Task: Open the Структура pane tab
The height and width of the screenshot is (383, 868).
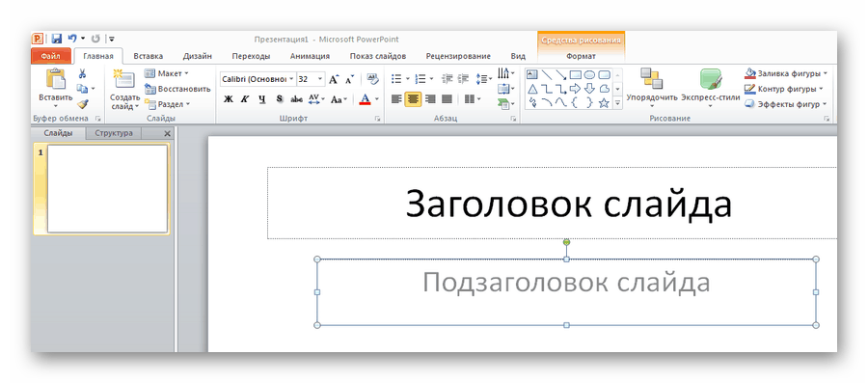Action: click(114, 133)
